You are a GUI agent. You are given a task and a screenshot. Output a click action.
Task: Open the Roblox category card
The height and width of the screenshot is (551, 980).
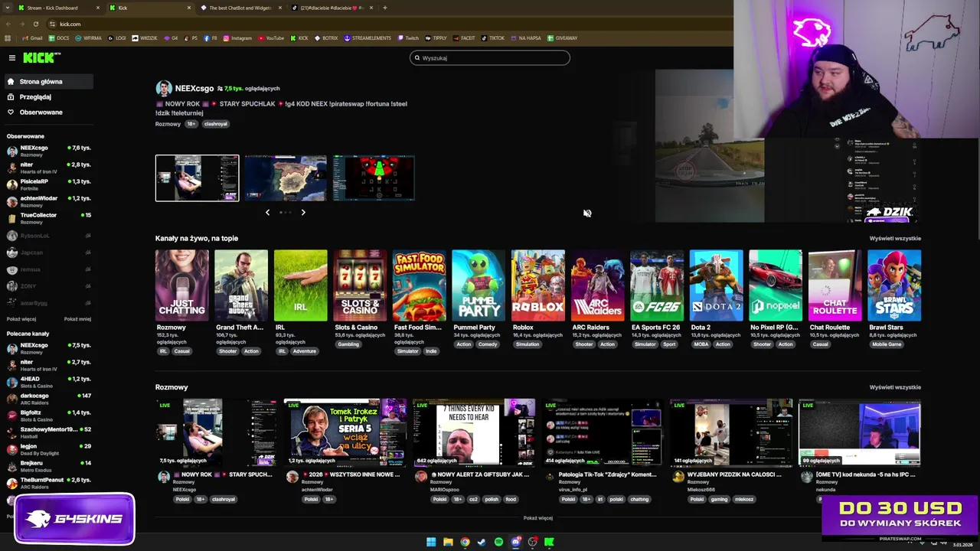[538, 285]
